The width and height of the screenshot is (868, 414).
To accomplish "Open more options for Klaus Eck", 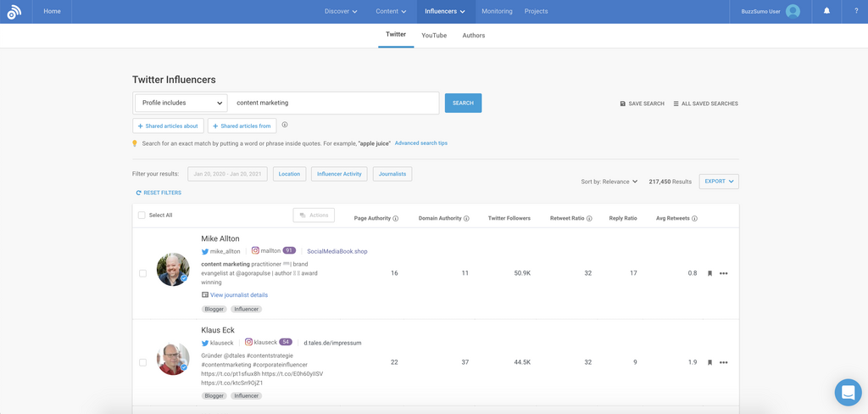I will (723, 362).
